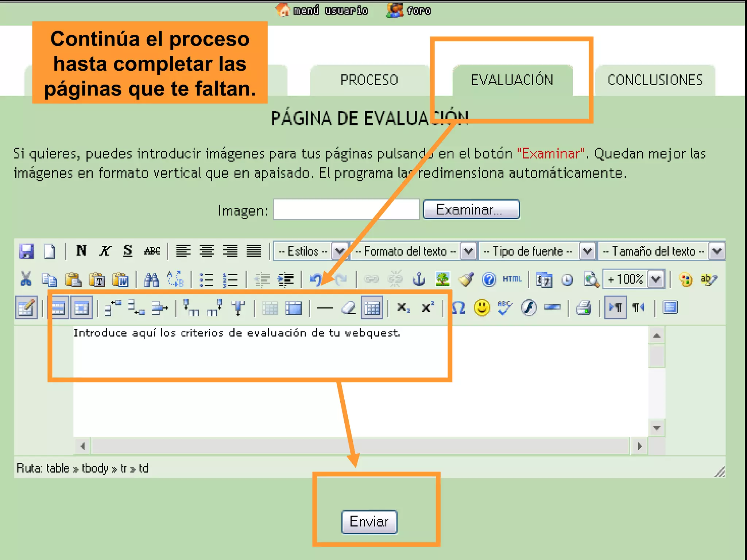Toggle underline formatting (S)
This screenshot has height=560, width=747.
coord(128,251)
